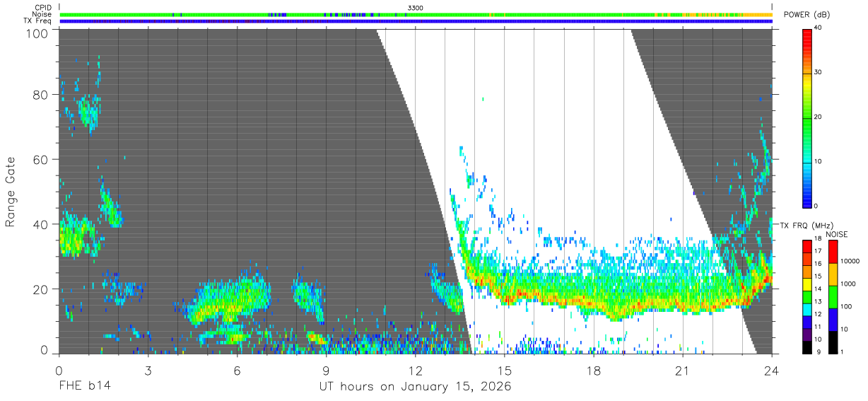868x401 pixels.
Task: Click TX frequency scale label 18
Action: pos(818,239)
